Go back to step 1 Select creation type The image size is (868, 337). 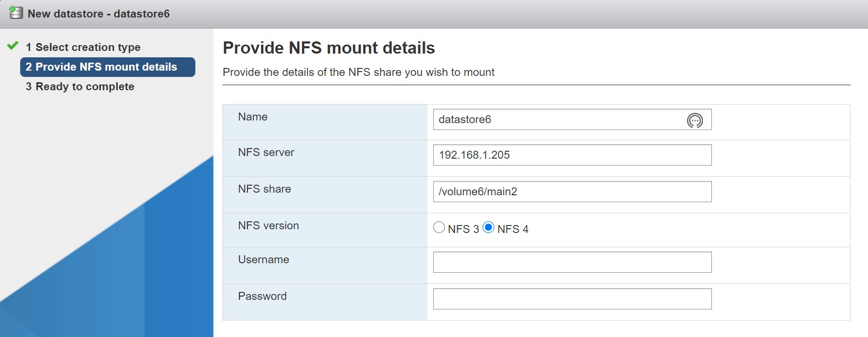[83, 47]
